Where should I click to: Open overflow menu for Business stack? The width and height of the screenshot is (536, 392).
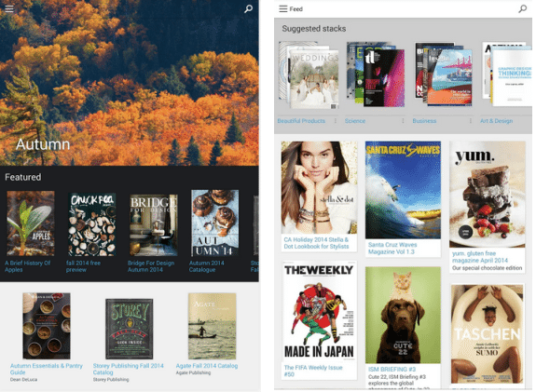click(471, 121)
